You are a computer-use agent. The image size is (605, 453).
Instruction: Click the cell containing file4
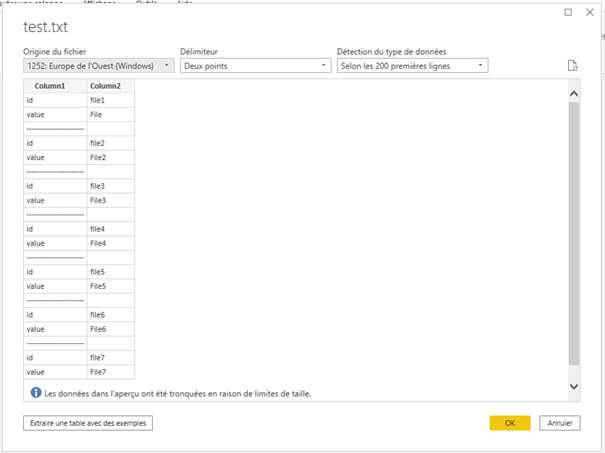tap(111, 229)
